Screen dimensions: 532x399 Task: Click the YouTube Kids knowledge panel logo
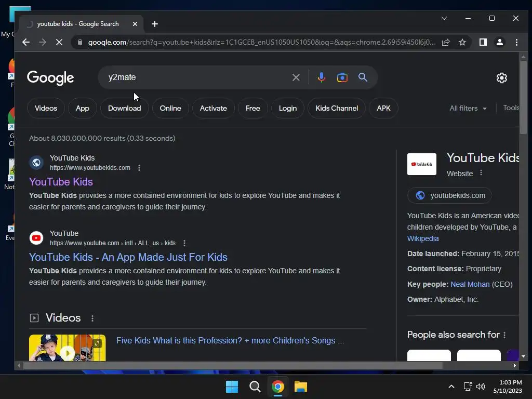(x=422, y=164)
